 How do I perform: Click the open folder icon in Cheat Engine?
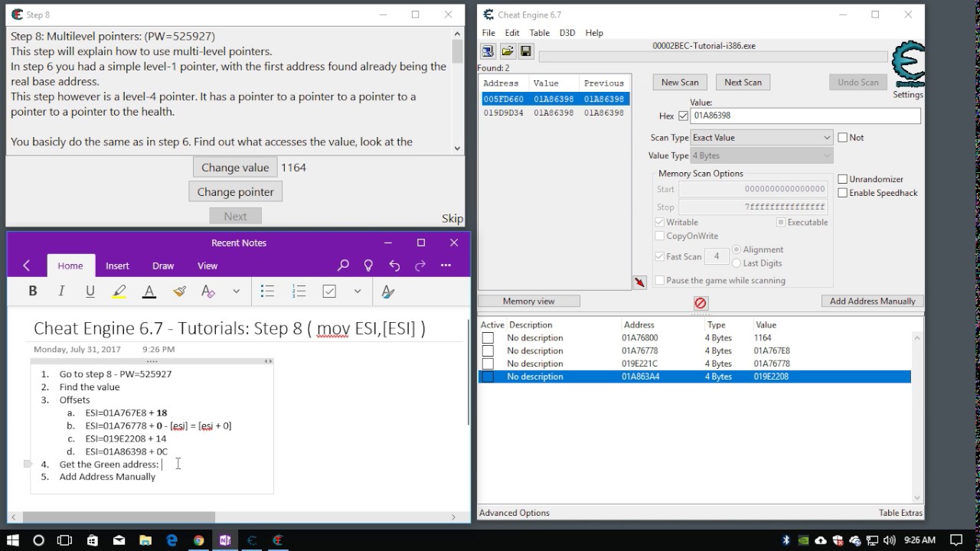point(507,51)
